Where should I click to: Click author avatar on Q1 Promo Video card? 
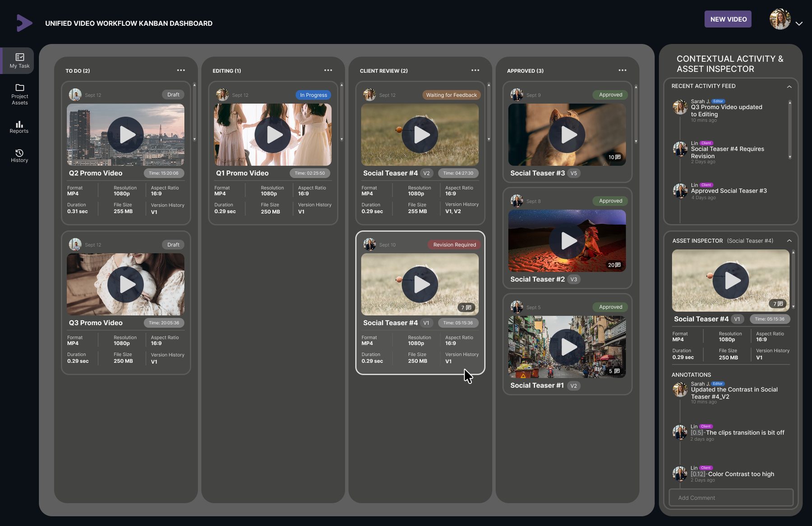click(222, 95)
